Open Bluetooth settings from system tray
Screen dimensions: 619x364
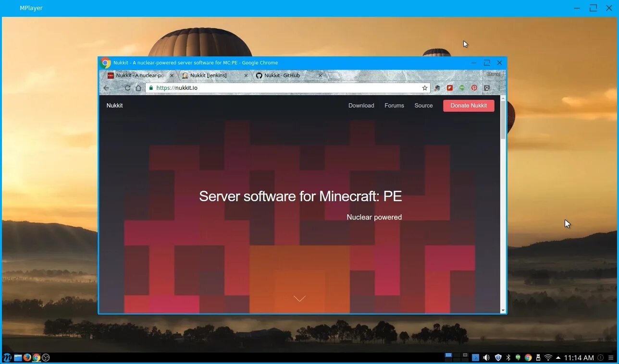click(x=508, y=357)
